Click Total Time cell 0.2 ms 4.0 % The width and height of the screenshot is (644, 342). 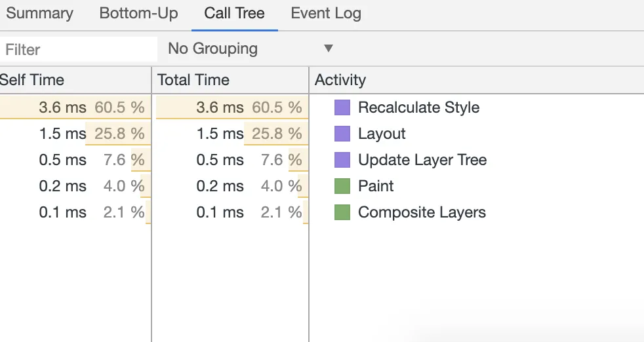(x=230, y=186)
